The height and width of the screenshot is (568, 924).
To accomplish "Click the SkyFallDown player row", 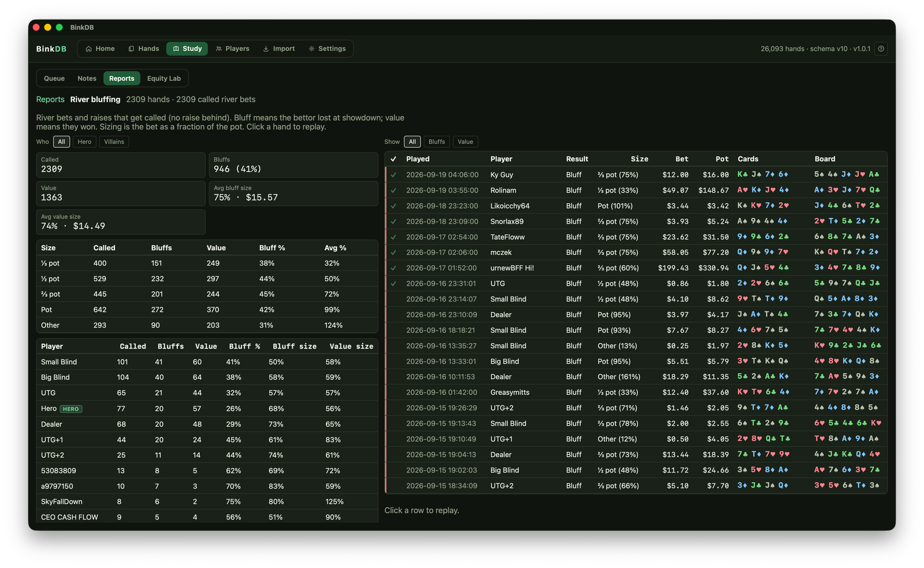I will [x=207, y=502].
